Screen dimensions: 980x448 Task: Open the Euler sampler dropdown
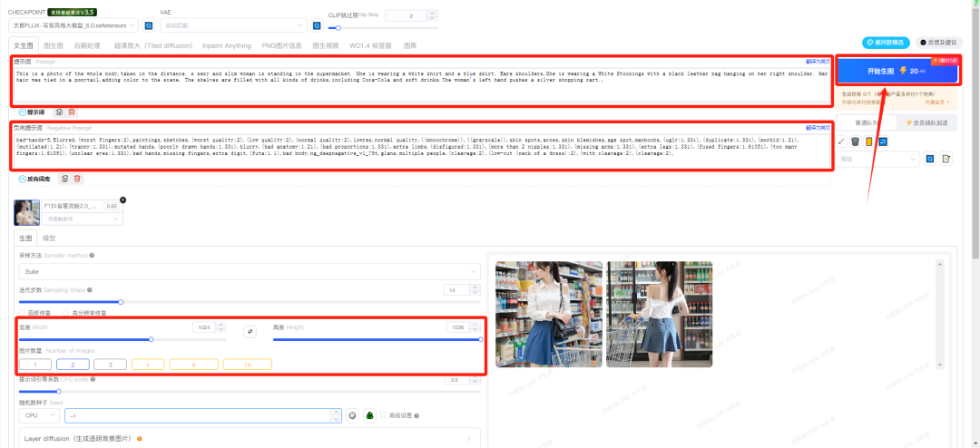click(x=250, y=272)
